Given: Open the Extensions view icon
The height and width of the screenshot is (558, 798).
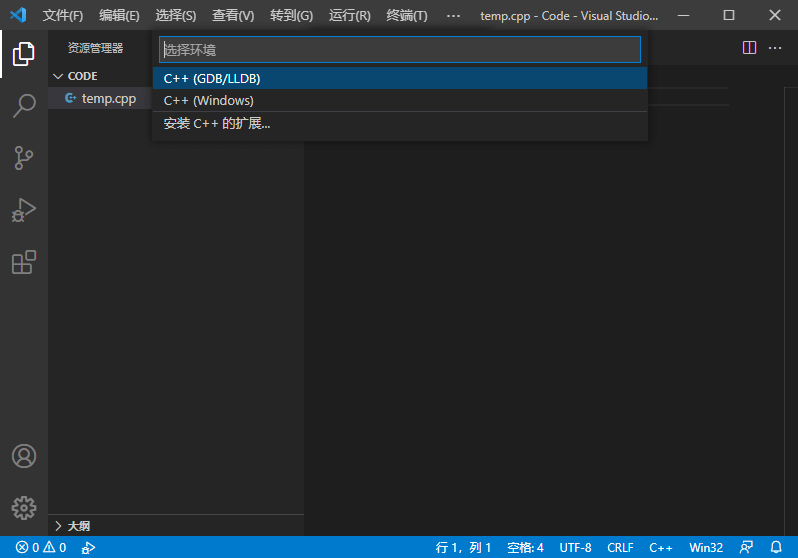Looking at the screenshot, I should 23,262.
